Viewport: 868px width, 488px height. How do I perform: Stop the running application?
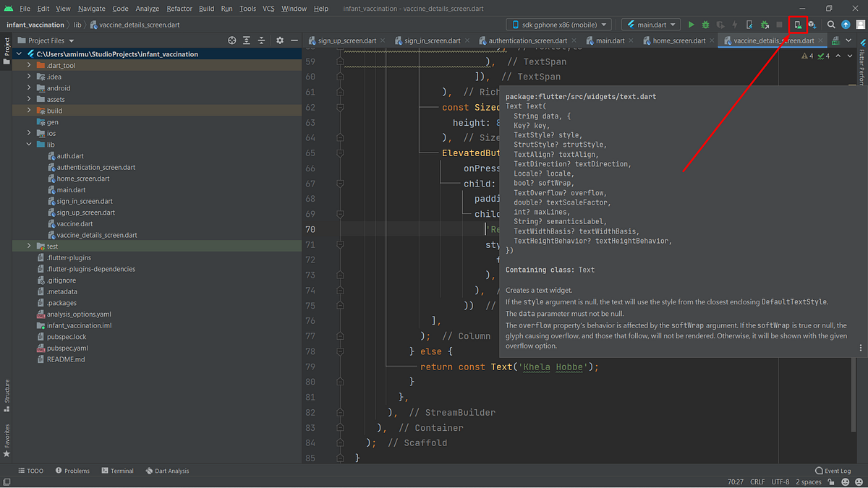point(779,24)
